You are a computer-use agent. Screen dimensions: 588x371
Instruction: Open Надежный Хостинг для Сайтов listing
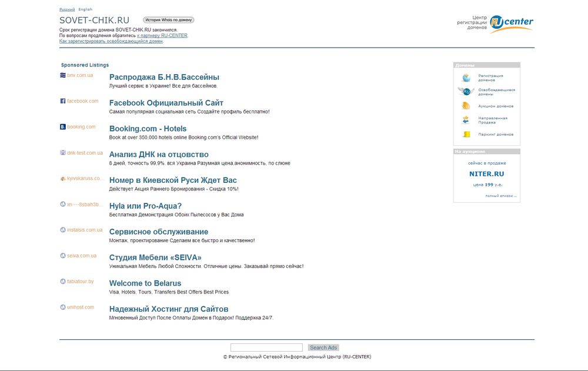click(169, 309)
